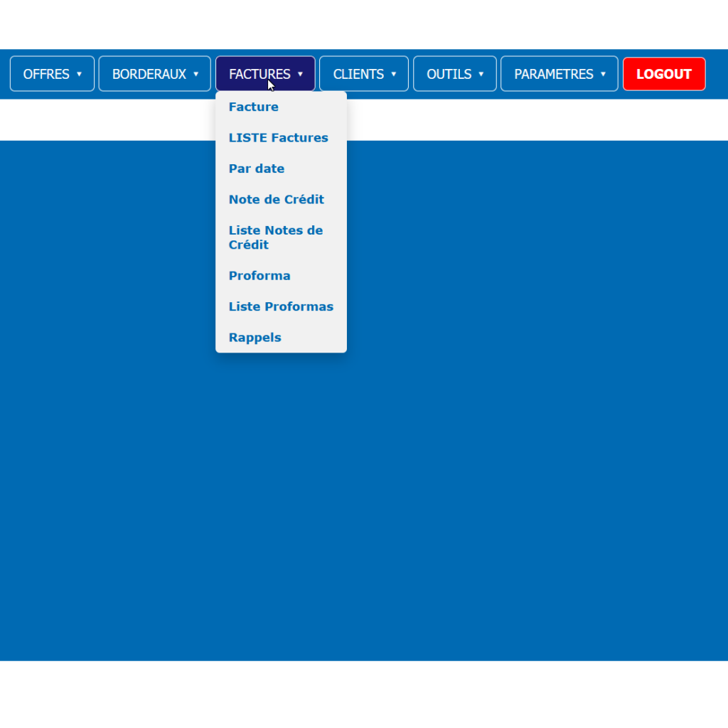Open the OFFRES menu
Viewport: 728px width, 728px height.
(x=46, y=74)
